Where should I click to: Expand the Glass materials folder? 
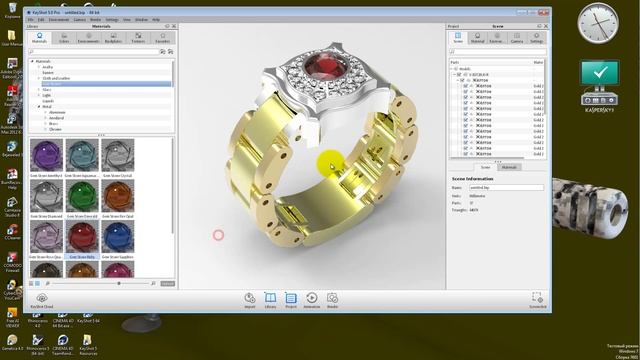pyautogui.click(x=39, y=90)
